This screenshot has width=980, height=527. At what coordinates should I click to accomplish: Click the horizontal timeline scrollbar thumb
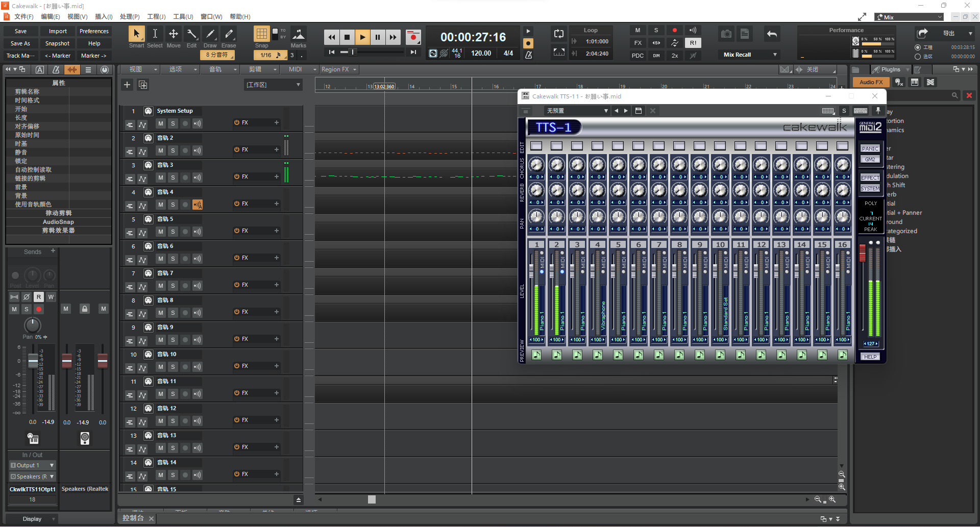pos(372,499)
